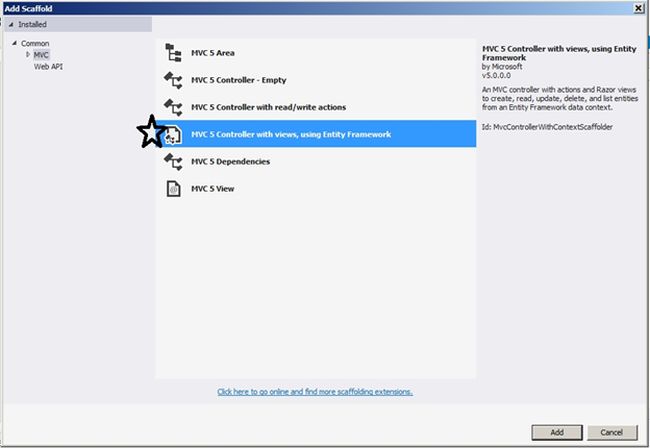The image size is (650, 448).
Task: Collapse the Common tree node arrow
Action: pyautogui.click(x=15, y=43)
